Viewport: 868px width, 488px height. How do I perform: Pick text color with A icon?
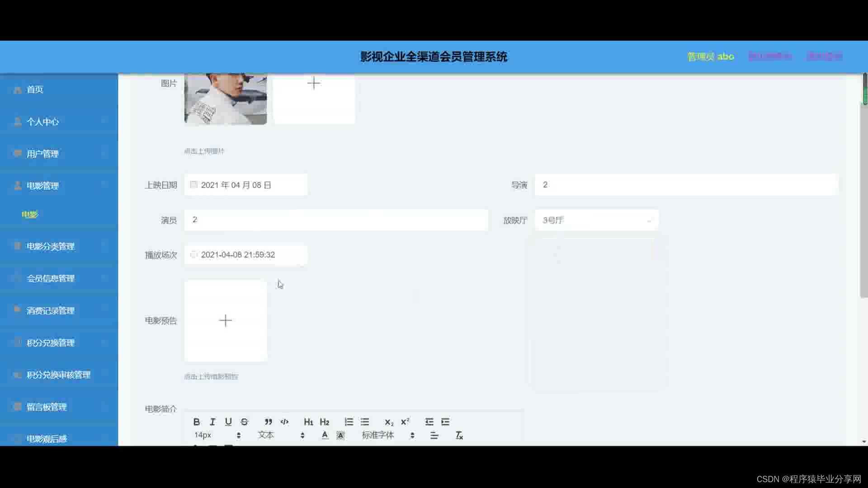pos(325,435)
